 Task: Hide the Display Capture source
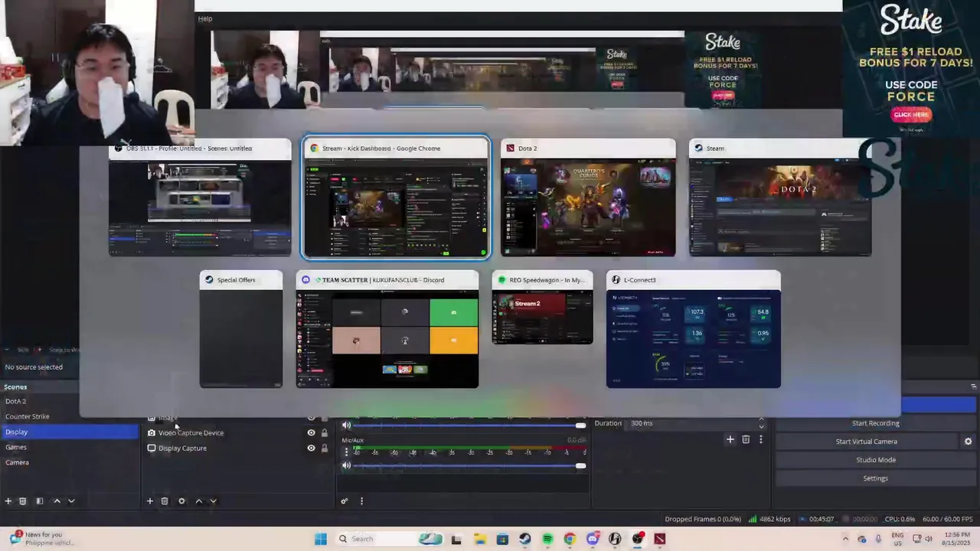coord(311,448)
